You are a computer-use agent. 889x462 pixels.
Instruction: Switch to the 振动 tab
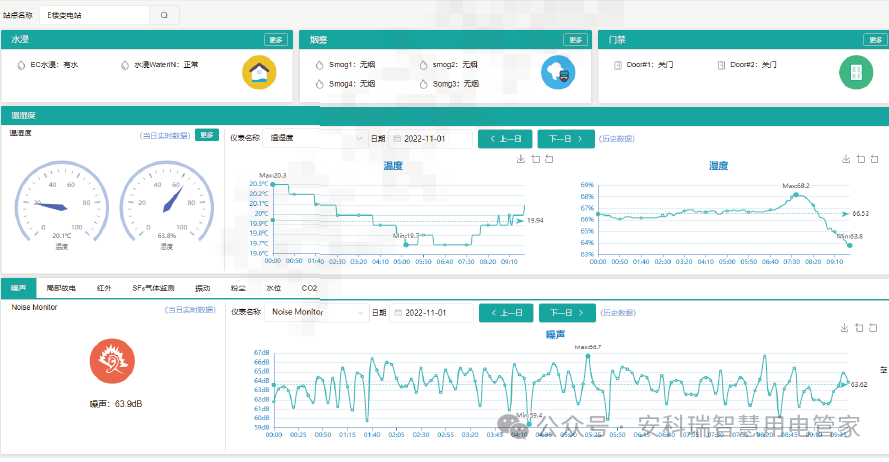(x=202, y=288)
